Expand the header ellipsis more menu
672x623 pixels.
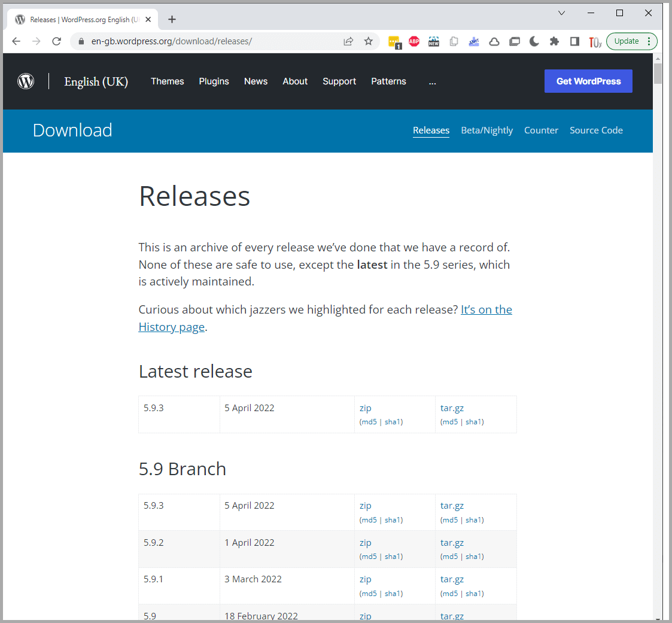pos(432,81)
